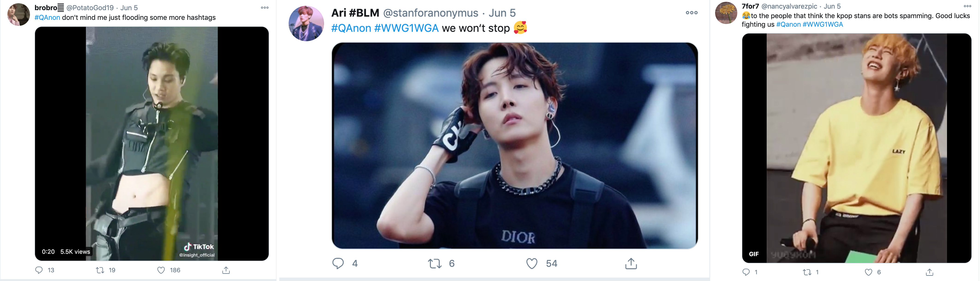
Task: Open #QAnon hashtag in brobro tweet
Action: click(47, 18)
